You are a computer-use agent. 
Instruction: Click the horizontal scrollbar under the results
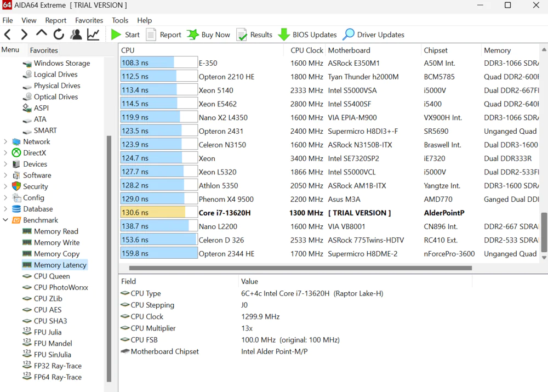(x=300, y=268)
